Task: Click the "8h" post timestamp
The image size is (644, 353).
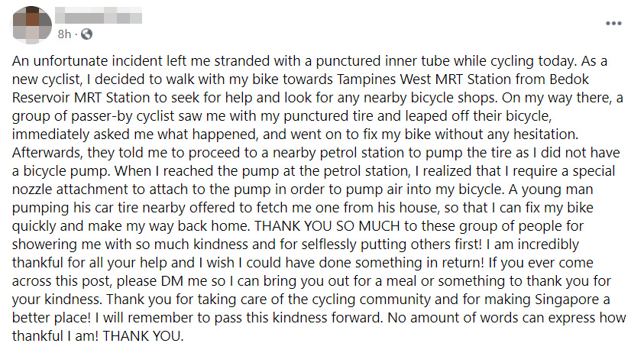Action: [x=65, y=34]
